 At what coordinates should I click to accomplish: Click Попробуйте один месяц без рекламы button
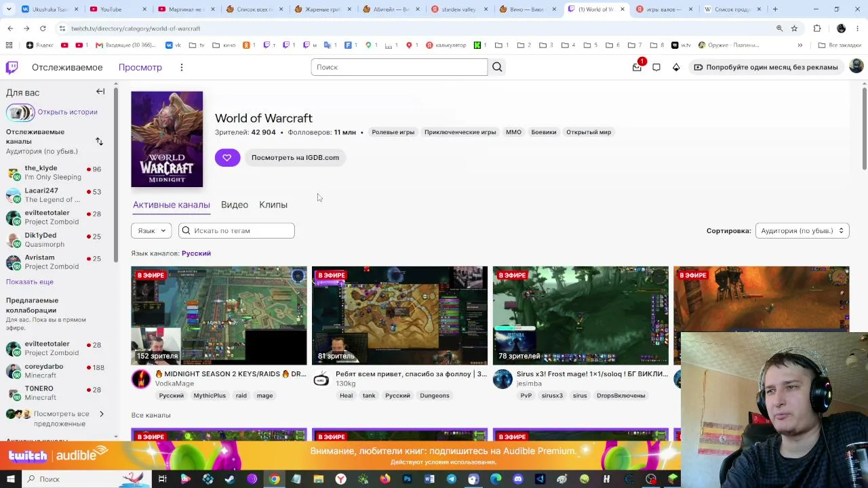click(x=766, y=67)
